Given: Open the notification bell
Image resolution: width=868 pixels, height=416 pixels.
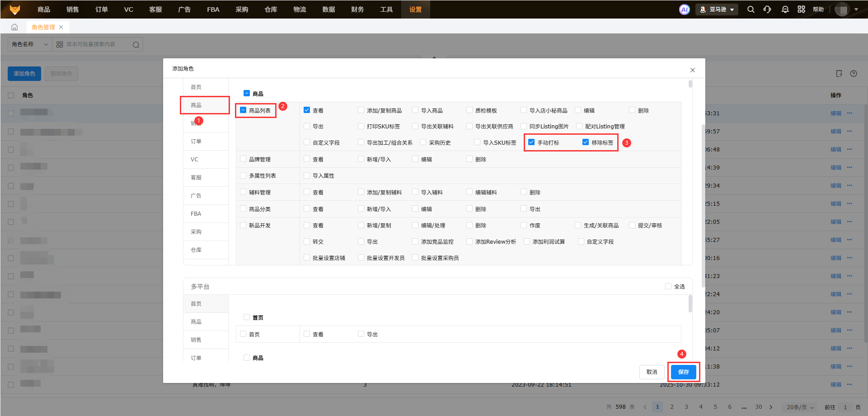Looking at the screenshot, I should [x=785, y=9].
